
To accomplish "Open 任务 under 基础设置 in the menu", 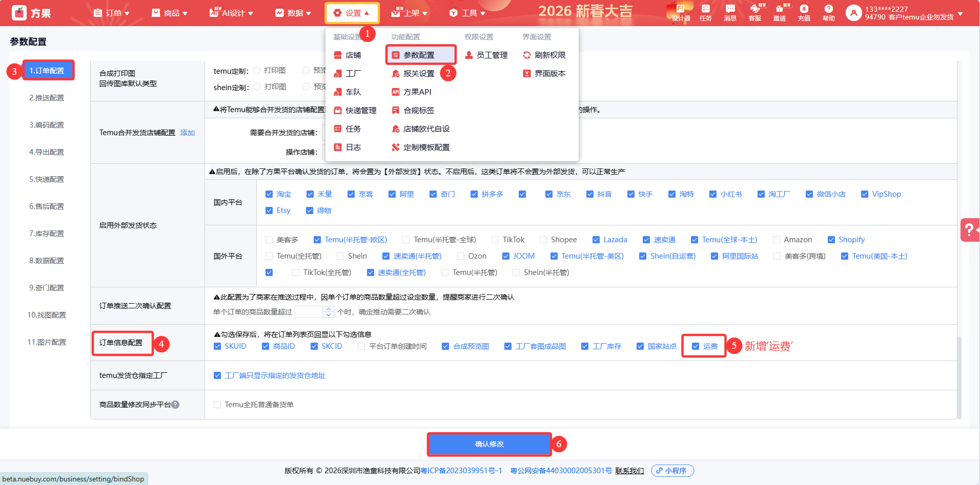I will 348,129.
